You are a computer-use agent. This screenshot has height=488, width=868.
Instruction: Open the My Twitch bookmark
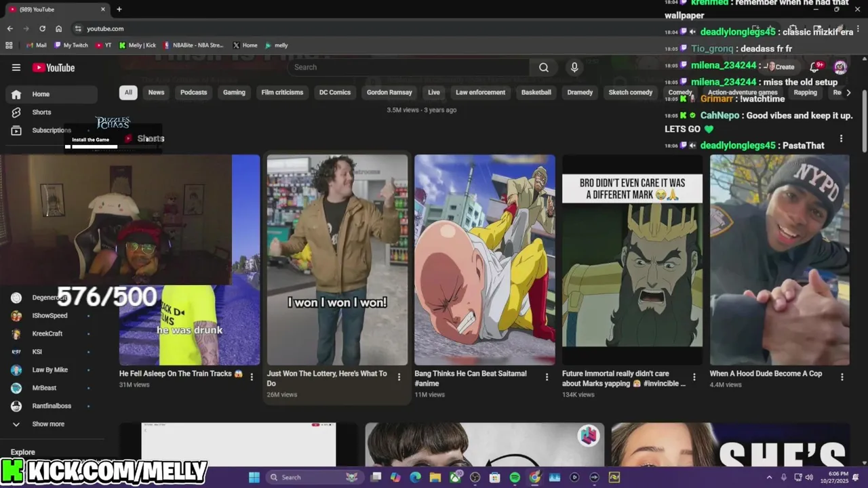pos(71,45)
